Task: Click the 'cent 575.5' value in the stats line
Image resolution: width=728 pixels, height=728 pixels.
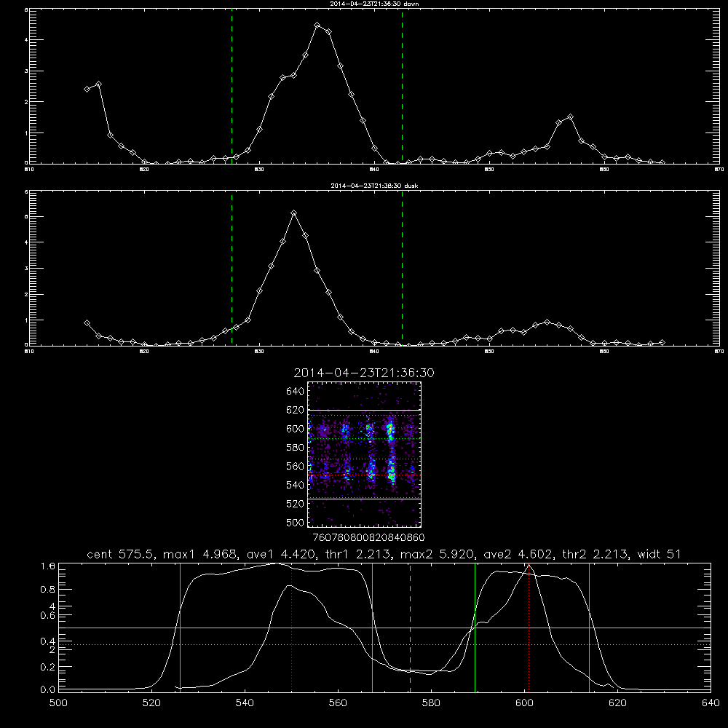Action: (122, 554)
